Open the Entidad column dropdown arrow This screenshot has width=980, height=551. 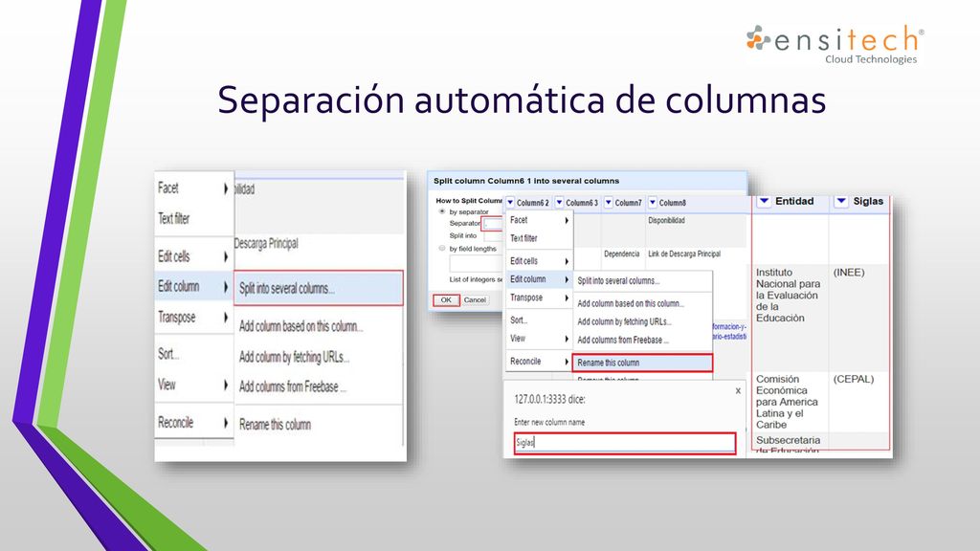(x=764, y=201)
